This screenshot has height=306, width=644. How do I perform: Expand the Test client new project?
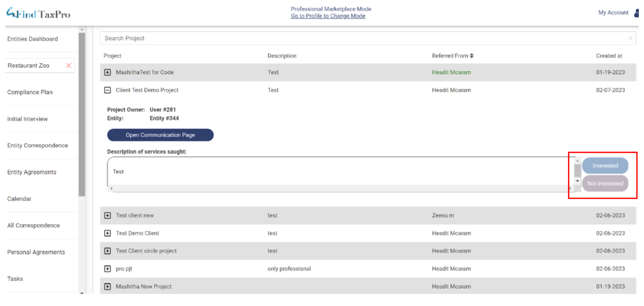tap(107, 215)
